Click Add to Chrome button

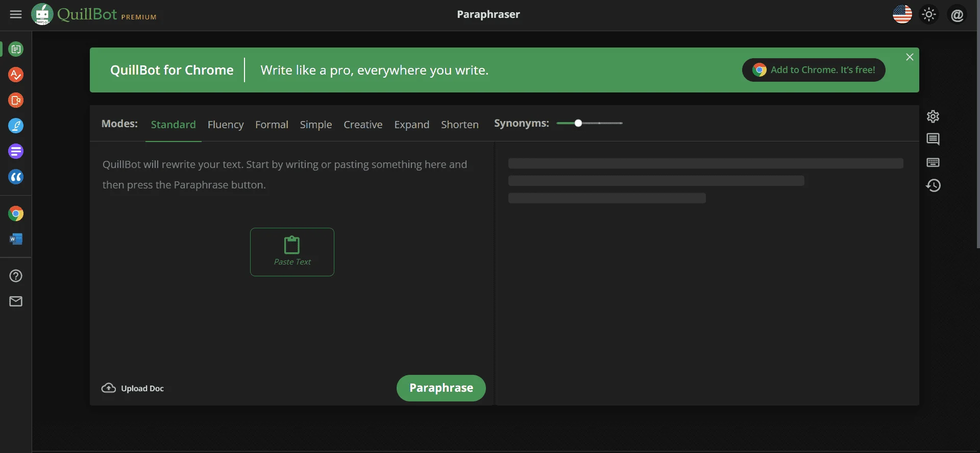(814, 70)
